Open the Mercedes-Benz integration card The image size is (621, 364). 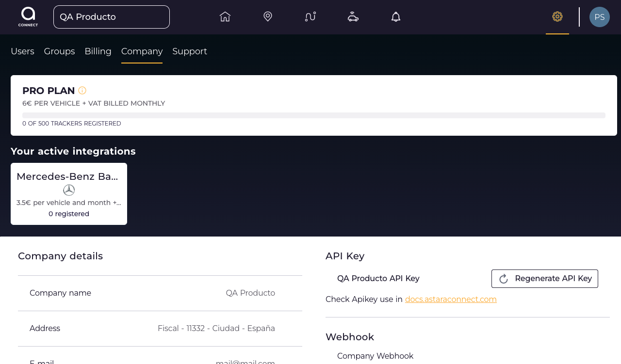pyautogui.click(x=69, y=194)
